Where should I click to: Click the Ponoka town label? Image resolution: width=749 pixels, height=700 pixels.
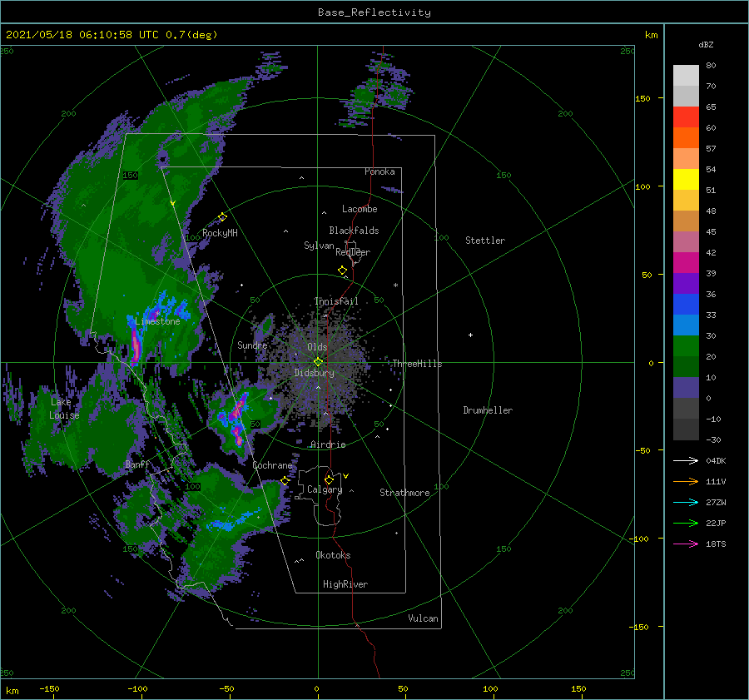[x=379, y=171]
